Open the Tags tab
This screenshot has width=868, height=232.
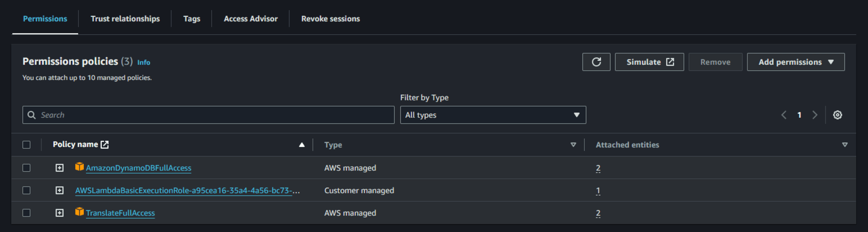coord(192,19)
